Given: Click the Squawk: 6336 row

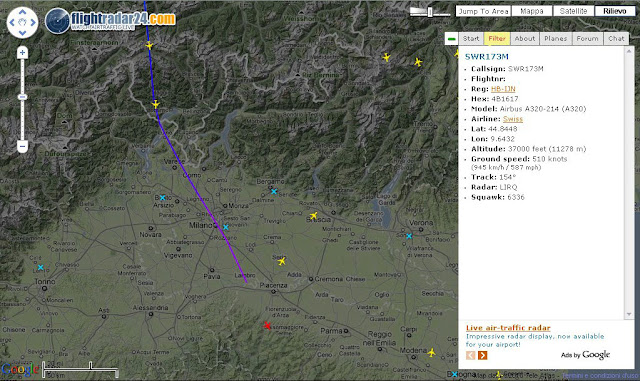Looking at the screenshot, I should point(498,197).
